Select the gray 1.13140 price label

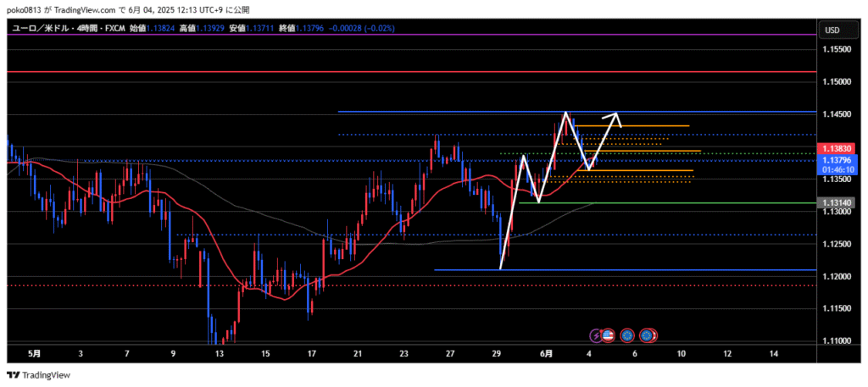pos(835,202)
